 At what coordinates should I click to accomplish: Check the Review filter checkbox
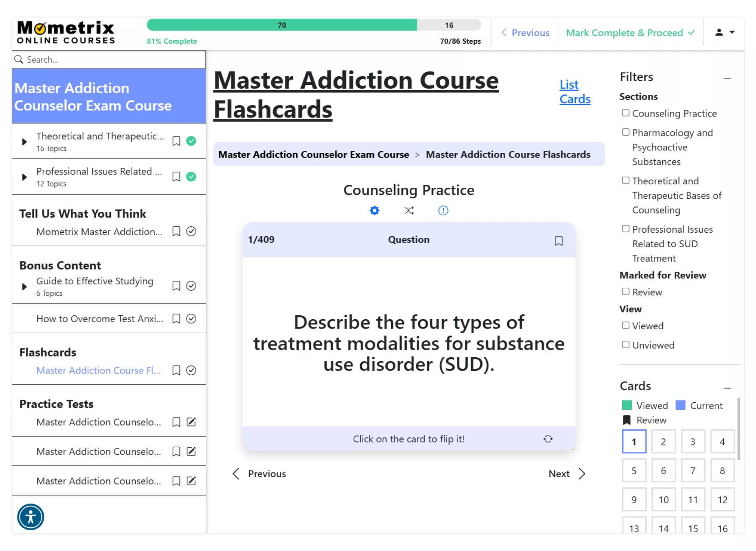coord(625,292)
